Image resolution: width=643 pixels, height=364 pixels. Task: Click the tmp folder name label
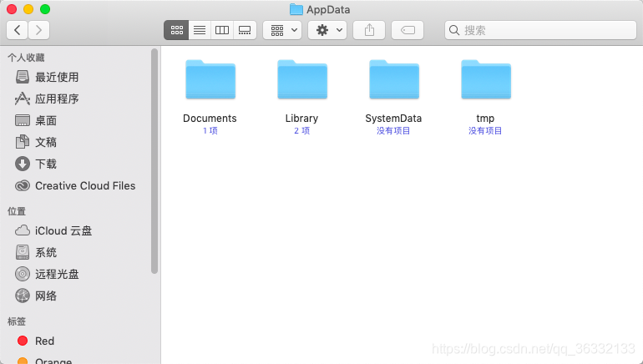[x=485, y=119]
